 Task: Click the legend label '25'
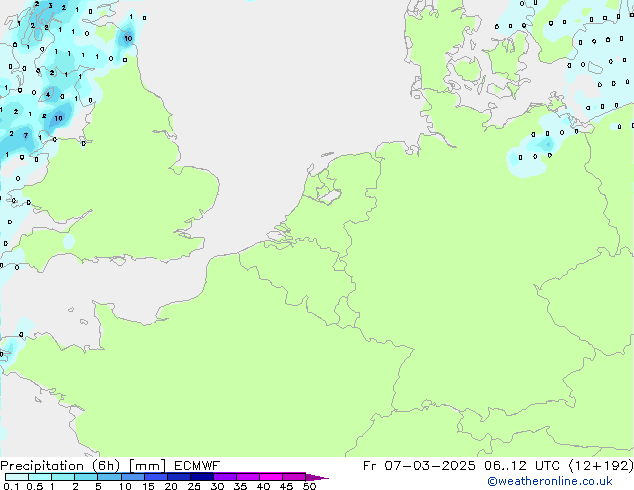point(194,486)
